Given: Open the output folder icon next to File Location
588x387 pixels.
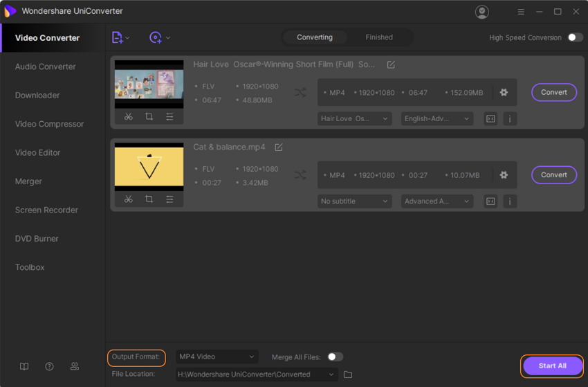Looking at the screenshot, I should (348, 375).
